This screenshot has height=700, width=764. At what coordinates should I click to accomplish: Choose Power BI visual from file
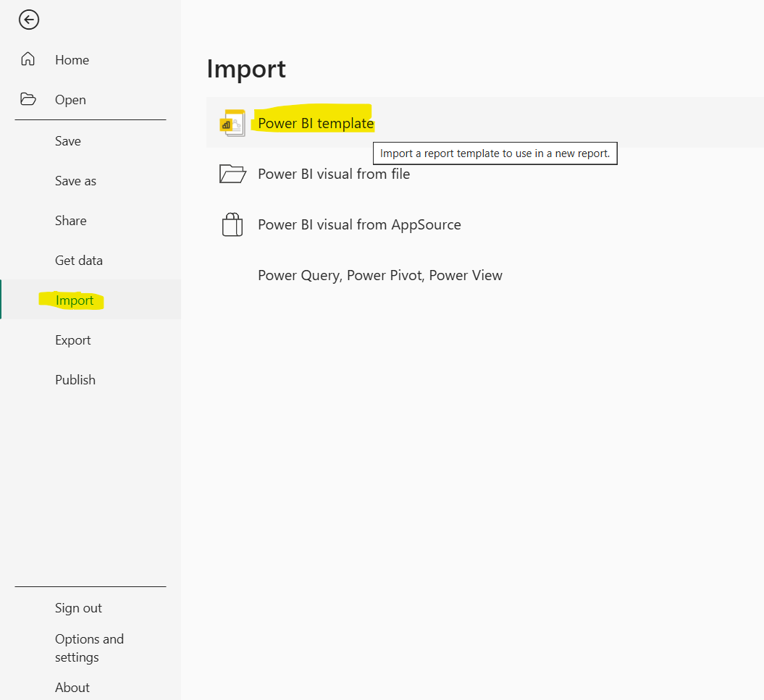(334, 174)
